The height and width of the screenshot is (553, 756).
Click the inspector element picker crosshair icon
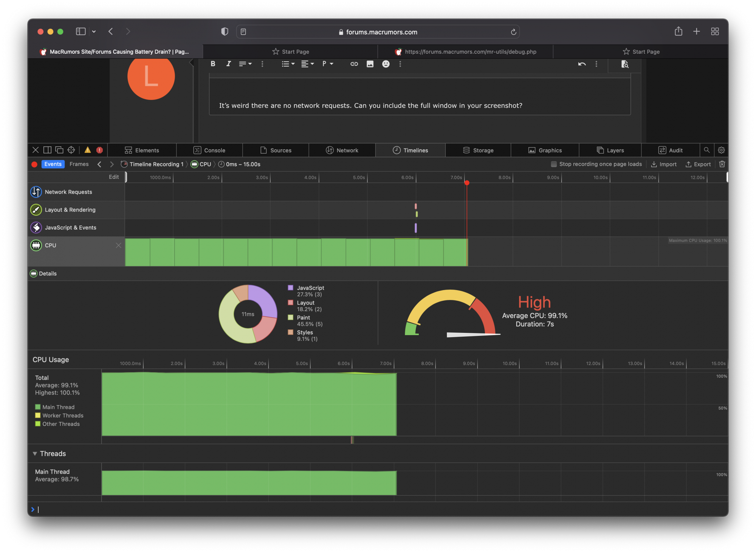71,150
